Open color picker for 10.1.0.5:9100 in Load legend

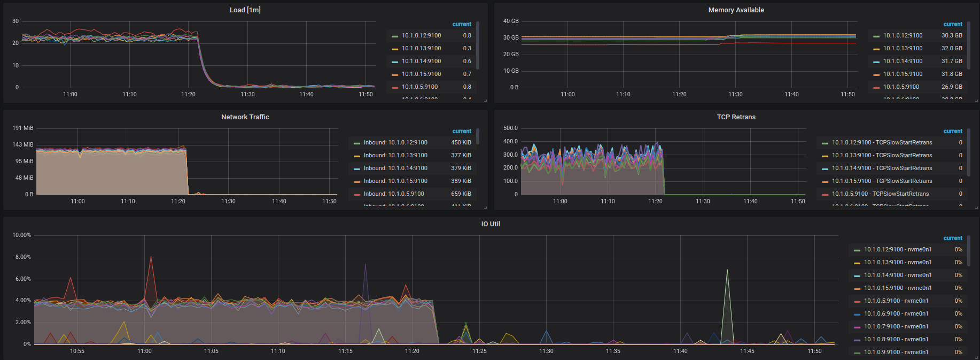point(395,87)
